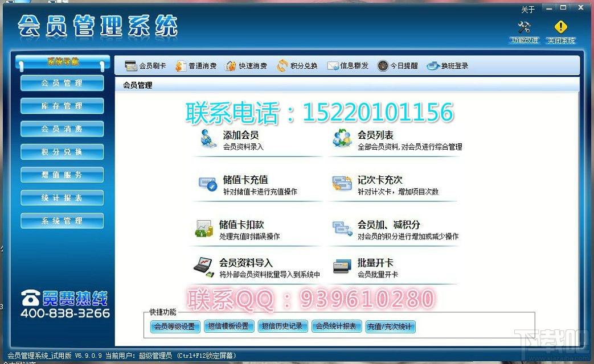Click the 储值卡扣款 money icon
Viewport: 594px width, 364px height.
(x=204, y=228)
